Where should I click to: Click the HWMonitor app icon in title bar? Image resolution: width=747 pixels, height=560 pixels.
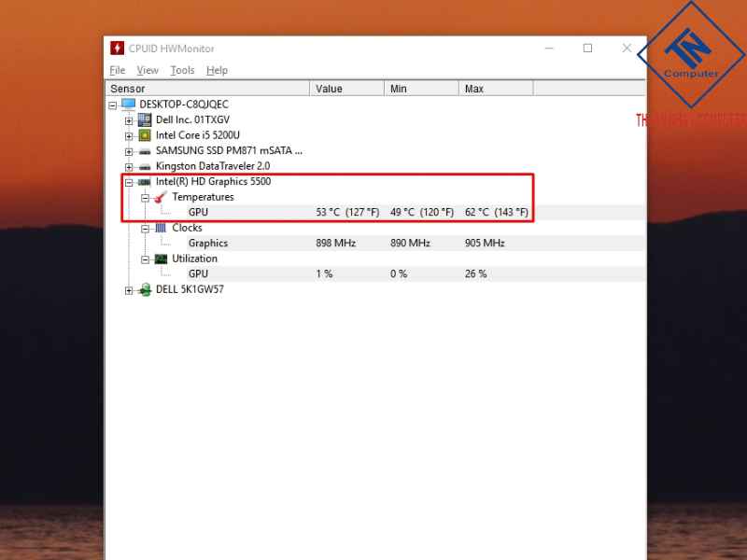click(117, 49)
